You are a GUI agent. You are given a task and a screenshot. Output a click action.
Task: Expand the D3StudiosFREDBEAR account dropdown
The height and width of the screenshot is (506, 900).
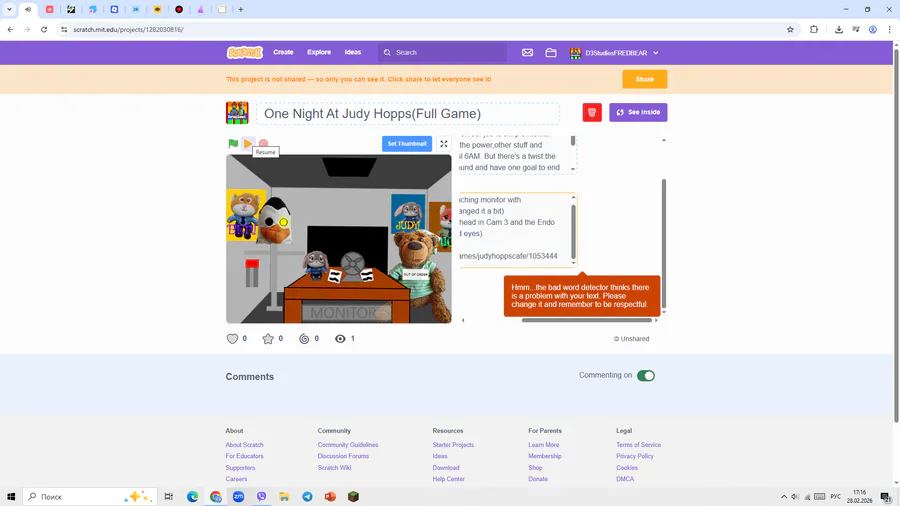point(614,53)
